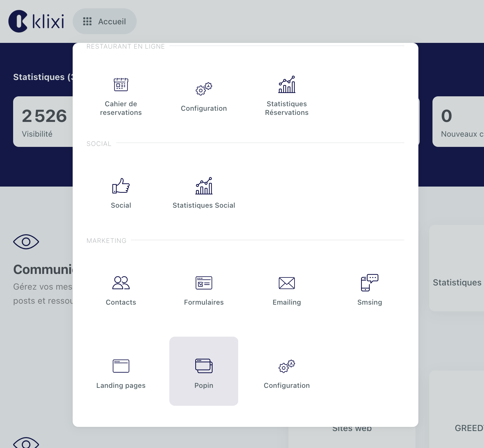
Task: Open the Accueil apps menu button
Action: click(105, 21)
